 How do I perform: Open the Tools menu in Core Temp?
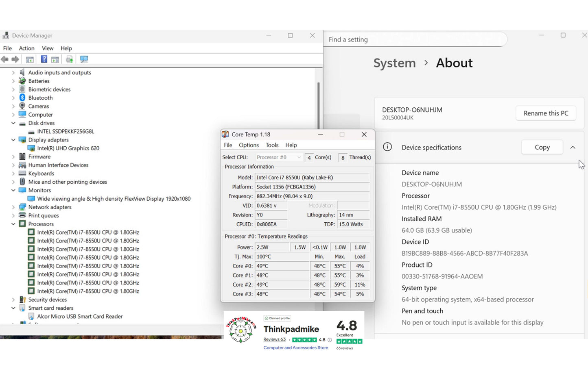[x=272, y=145]
